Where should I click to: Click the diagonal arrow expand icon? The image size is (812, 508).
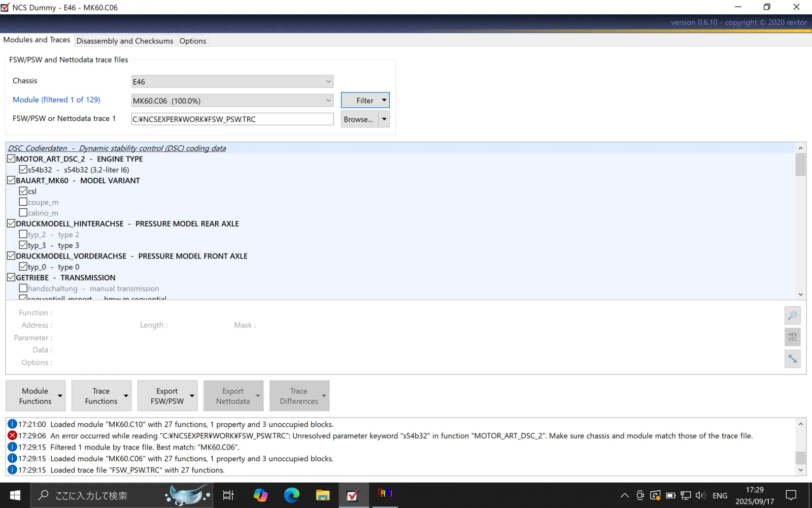coord(792,359)
